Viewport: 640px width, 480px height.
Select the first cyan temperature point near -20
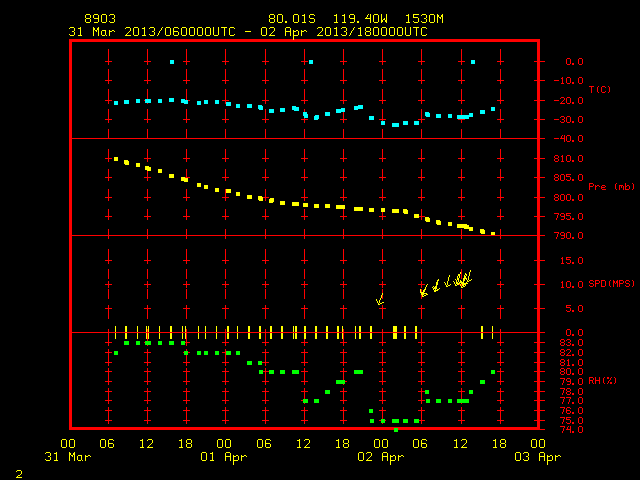116,103
